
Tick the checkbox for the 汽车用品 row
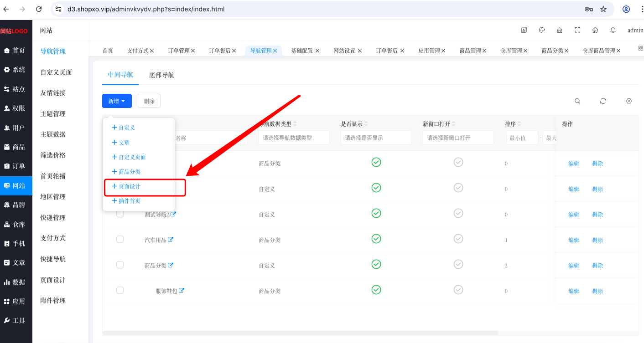pyautogui.click(x=120, y=239)
